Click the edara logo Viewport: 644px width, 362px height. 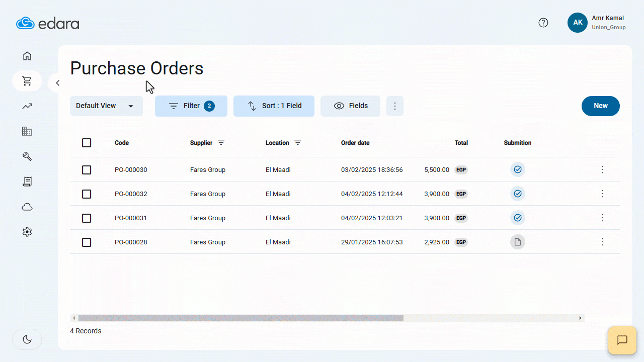[48, 23]
